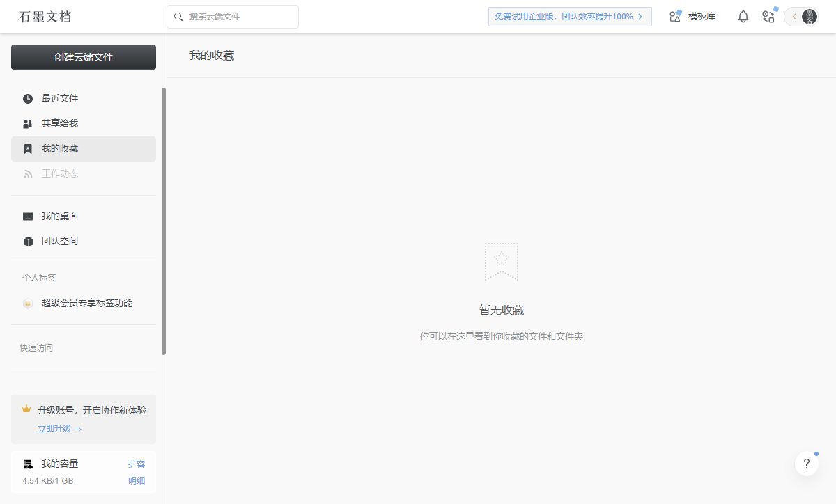Viewport: 836px width, 504px height.
Task: Click the 快速访问 heading
Action: tap(36, 347)
